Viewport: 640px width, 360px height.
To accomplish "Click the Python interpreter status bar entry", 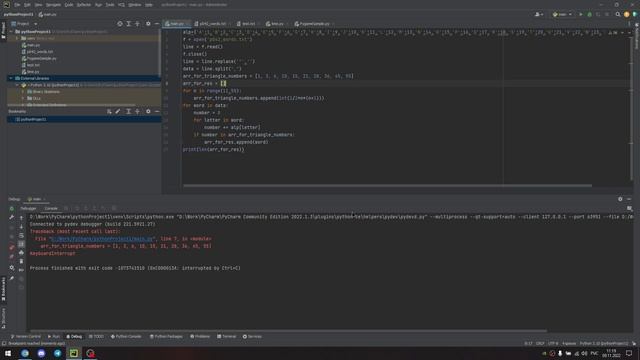I will tap(604, 344).
